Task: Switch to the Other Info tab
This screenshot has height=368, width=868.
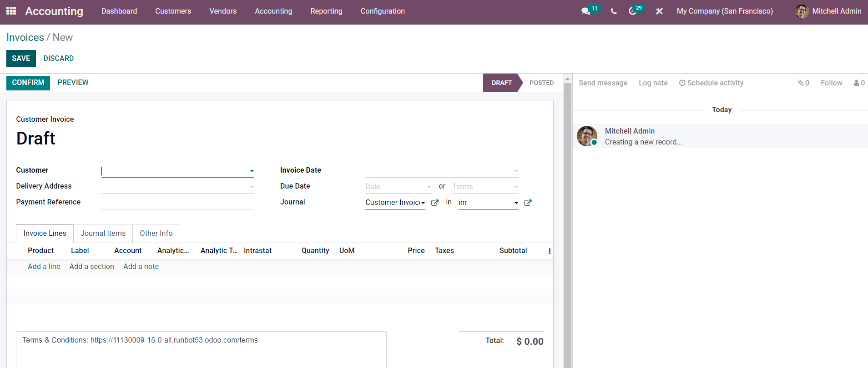Action: pos(156,234)
